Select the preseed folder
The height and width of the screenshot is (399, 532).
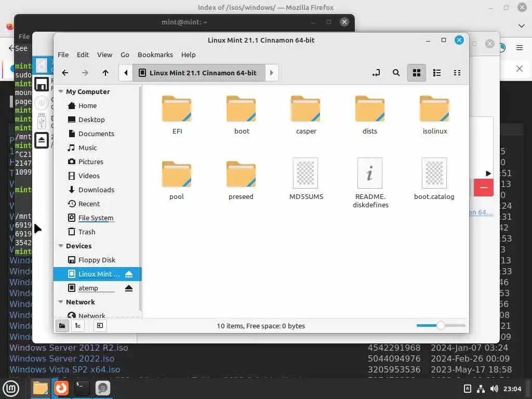(241, 180)
